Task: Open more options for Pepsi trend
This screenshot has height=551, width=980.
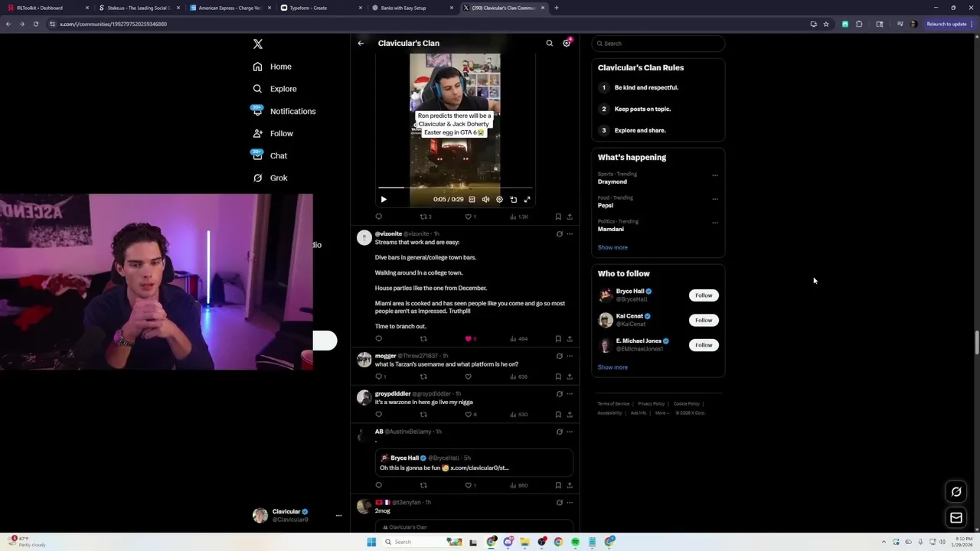Action: (715, 199)
